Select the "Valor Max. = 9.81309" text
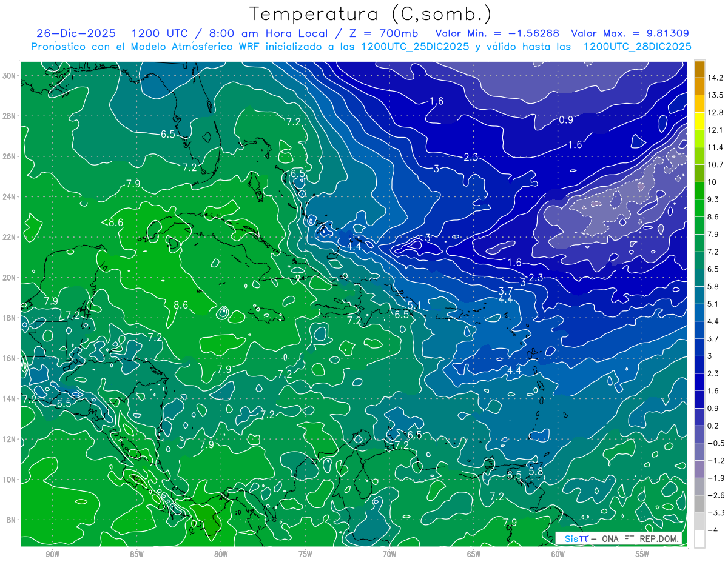The width and height of the screenshot is (728, 562). coord(630,33)
